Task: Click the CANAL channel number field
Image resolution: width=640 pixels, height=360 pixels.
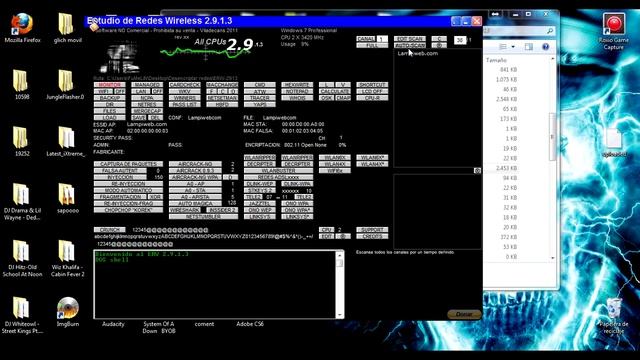Action: (x=382, y=39)
